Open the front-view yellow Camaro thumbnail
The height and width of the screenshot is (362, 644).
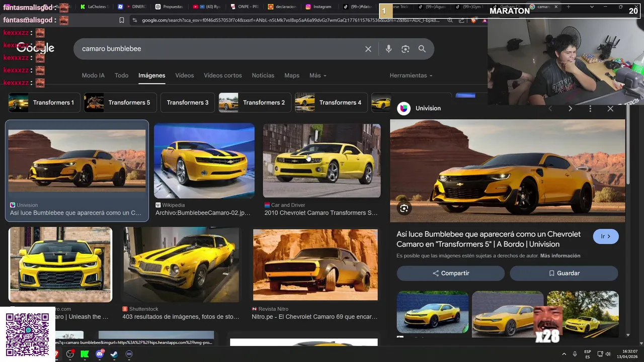pos(60,264)
